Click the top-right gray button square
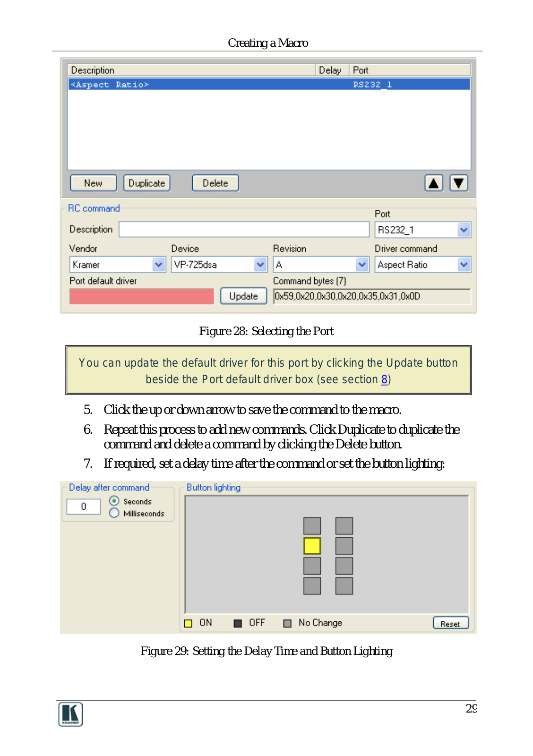The width and height of the screenshot is (533, 756). pyautogui.click(x=344, y=525)
